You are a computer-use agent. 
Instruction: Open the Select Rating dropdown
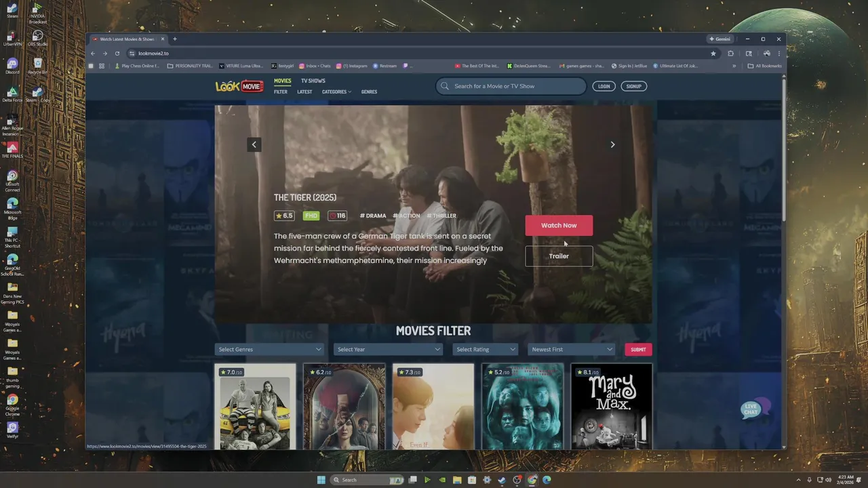(x=485, y=350)
